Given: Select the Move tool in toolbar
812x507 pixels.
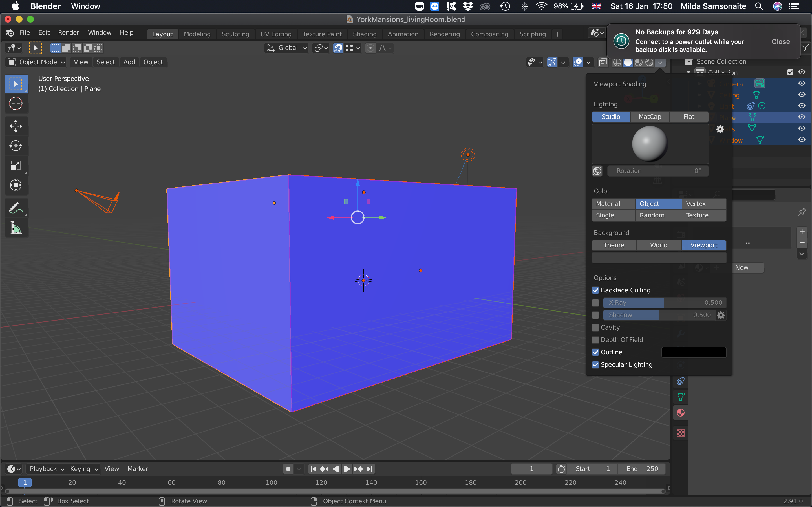Looking at the screenshot, I should coord(16,126).
